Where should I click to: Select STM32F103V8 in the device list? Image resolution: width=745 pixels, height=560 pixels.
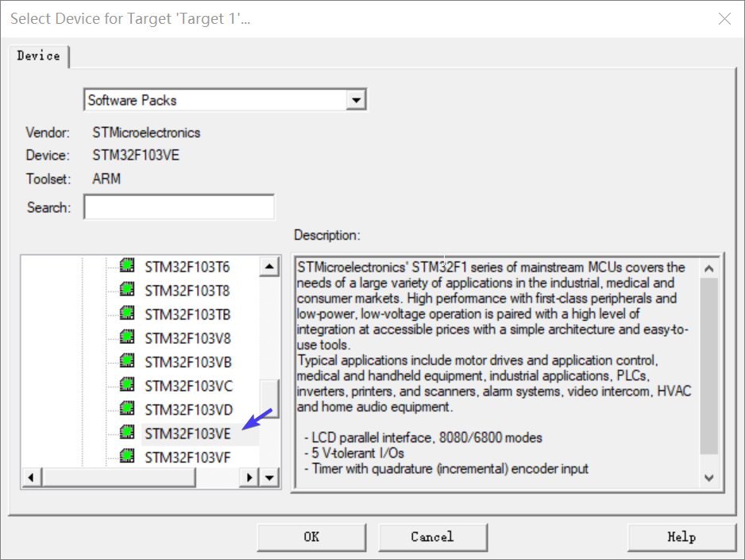click(x=187, y=338)
